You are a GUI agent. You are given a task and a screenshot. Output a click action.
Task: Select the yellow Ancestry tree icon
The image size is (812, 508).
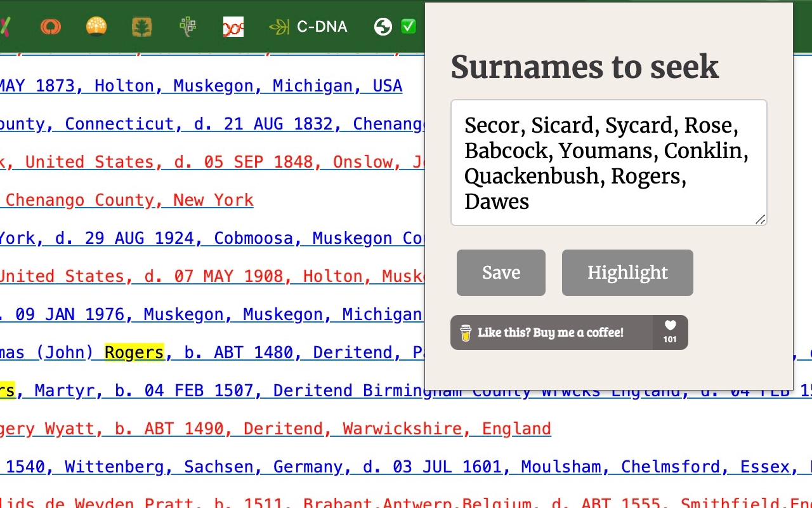(x=96, y=27)
